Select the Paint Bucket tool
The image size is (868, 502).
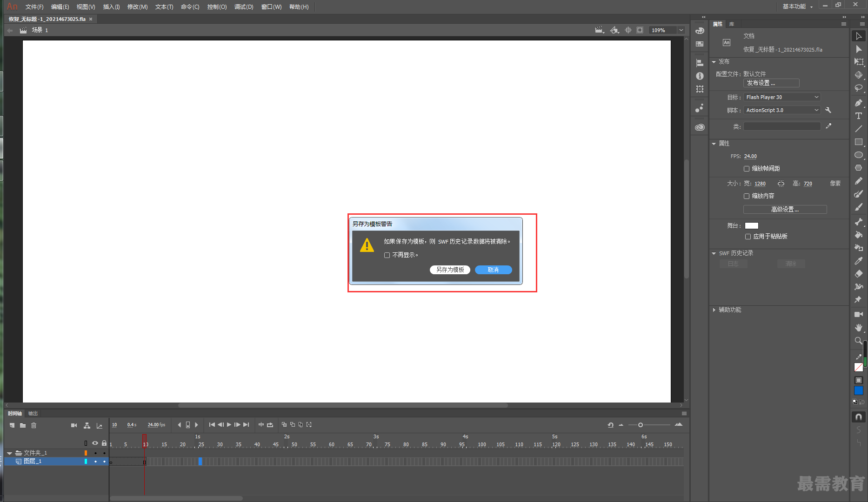[859, 235]
